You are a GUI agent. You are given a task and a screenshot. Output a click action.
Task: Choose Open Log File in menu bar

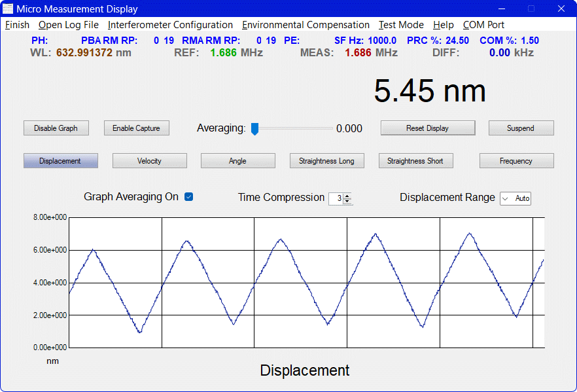(69, 25)
